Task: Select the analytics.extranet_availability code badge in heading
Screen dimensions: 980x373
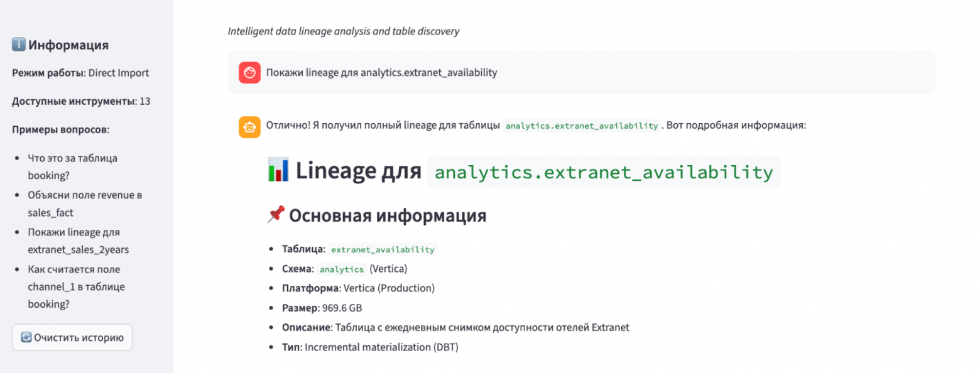Action: [x=604, y=171]
